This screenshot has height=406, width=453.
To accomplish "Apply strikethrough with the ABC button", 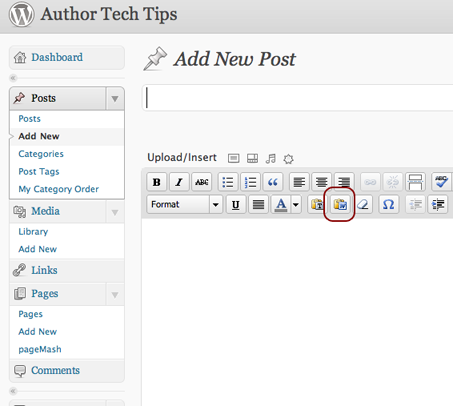I will click(202, 182).
